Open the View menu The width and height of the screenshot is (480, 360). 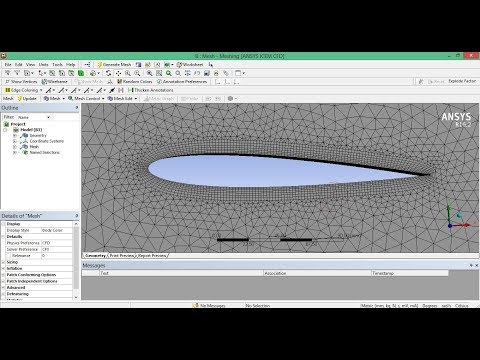pyautogui.click(x=30, y=65)
